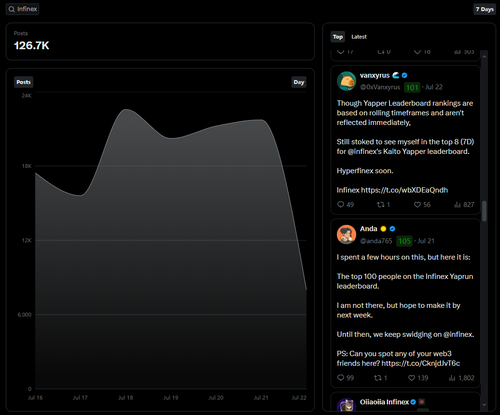The image size is (500, 415).
Task: Click the green 101 score badge
Action: pos(412,87)
